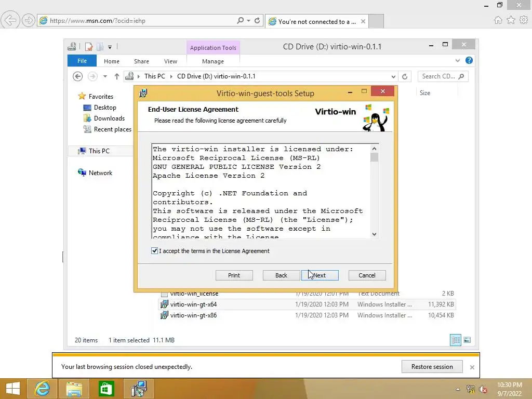
Task: Switch to Details view icon
Action: [x=455, y=340]
